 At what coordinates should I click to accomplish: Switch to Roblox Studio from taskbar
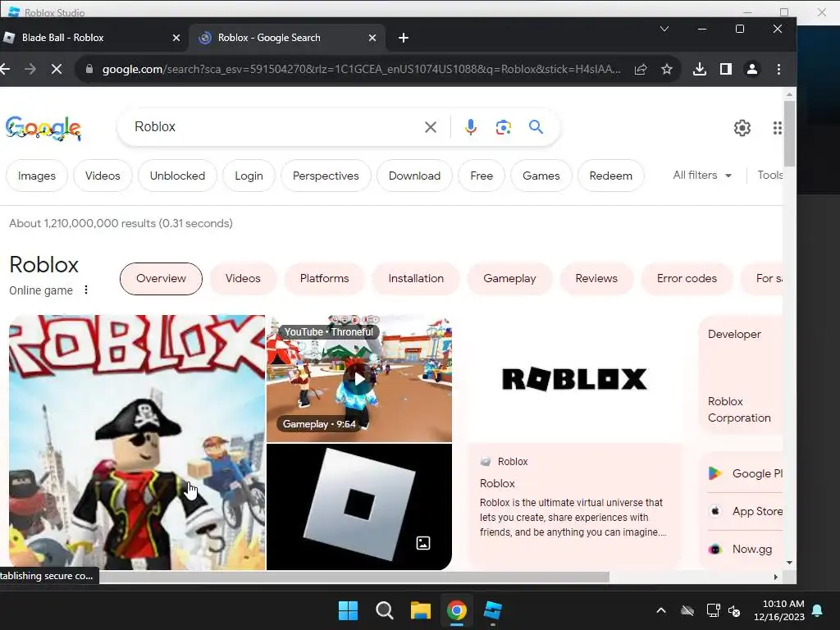(x=493, y=610)
